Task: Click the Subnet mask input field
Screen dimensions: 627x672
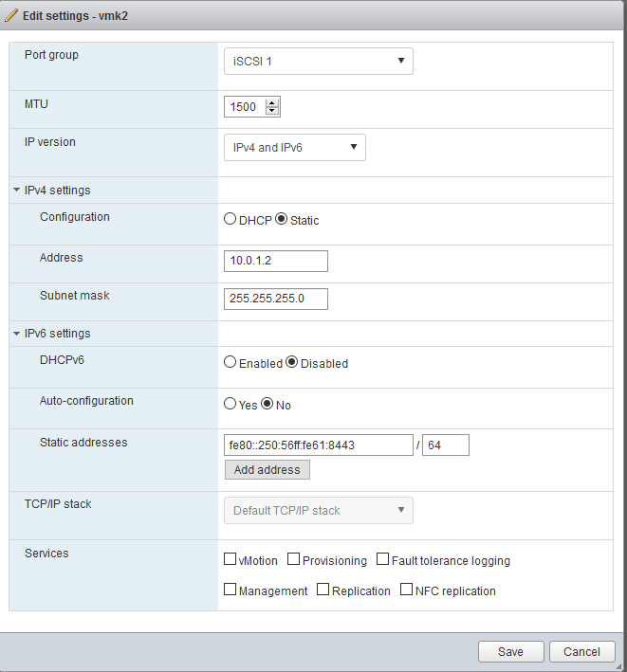Action: tap(276, 299)
